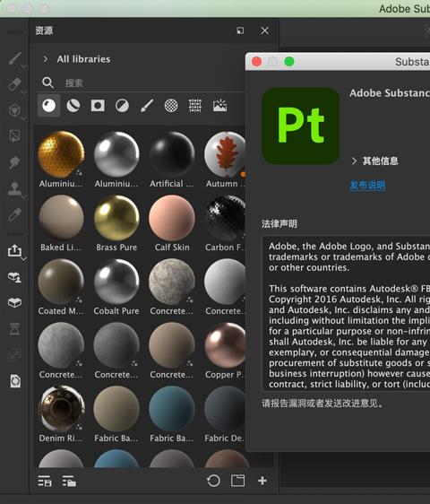430x504 pixels.
Task: Select the Denim Ri... material thumbnail
Action: (61, 409)
